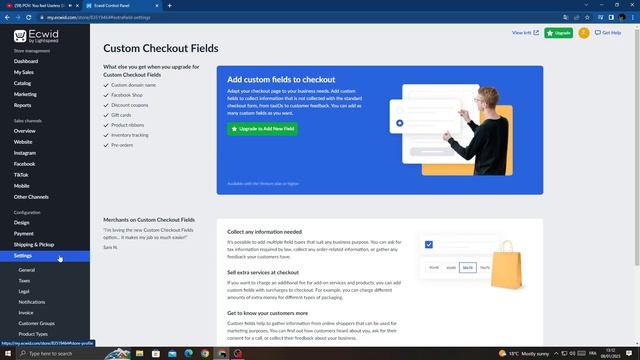Go back using browser back arrow
Image resolution: width=640 pixels, height=360 pixels.
(7, 18)
